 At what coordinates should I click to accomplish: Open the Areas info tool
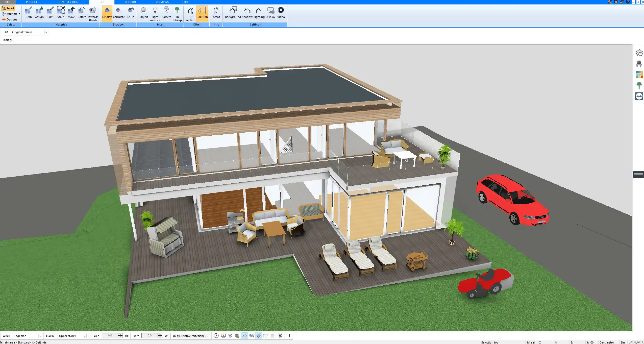216,13
